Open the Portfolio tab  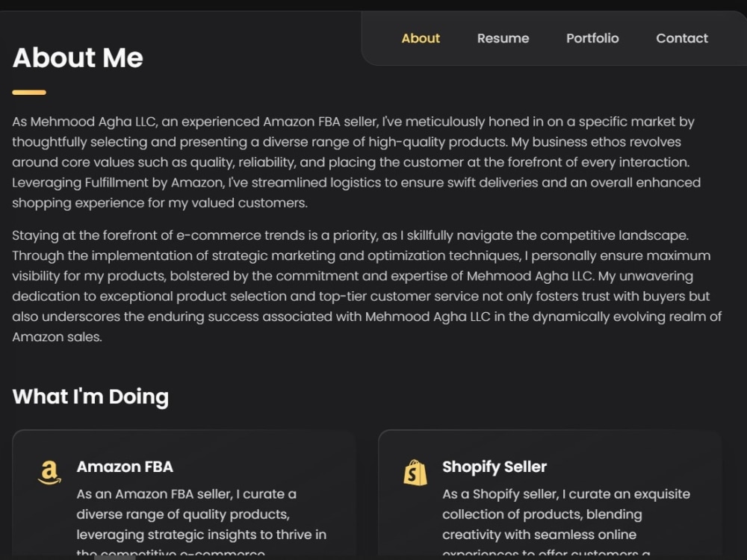coord(592,38)
